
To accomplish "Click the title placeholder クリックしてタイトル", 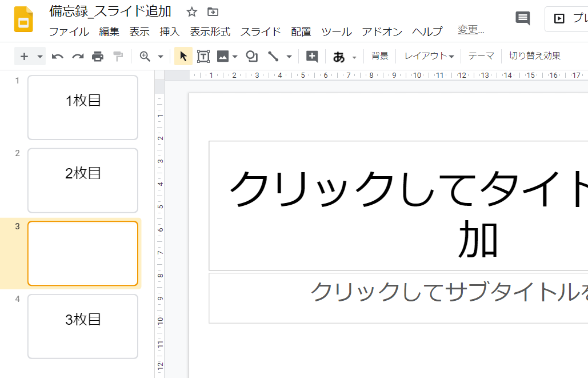I will (x=398, y=206).
